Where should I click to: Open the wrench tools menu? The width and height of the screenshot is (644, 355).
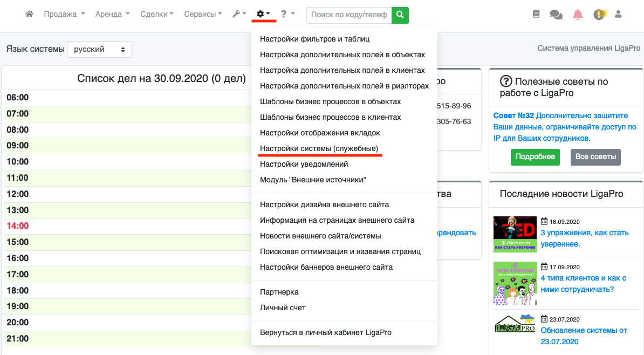pos(239,15)
